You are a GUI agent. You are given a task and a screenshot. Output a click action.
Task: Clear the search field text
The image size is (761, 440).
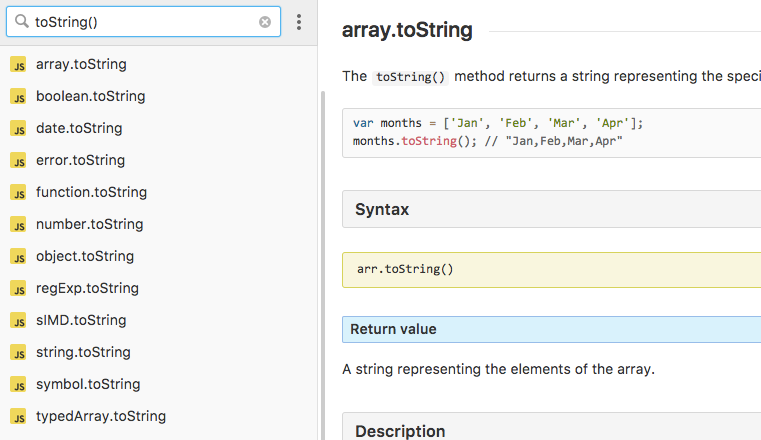pos(265,22)
